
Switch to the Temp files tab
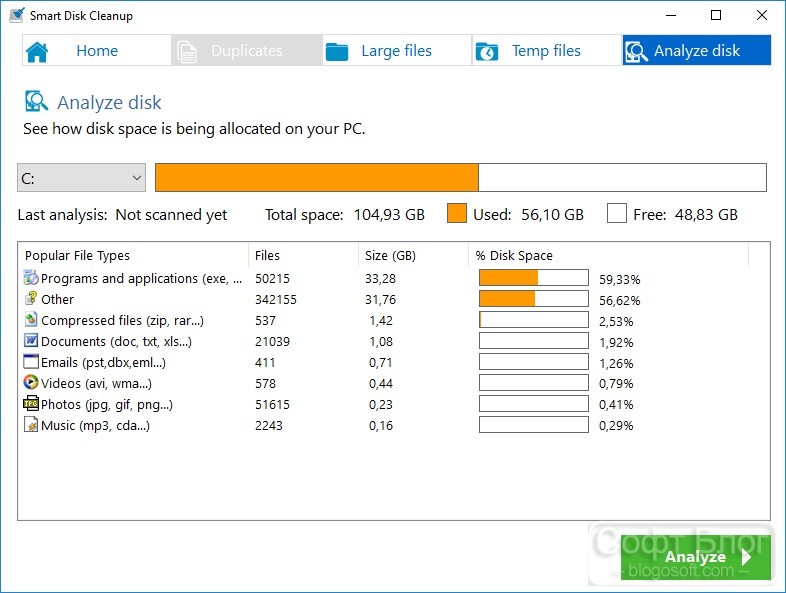tap(546, 51)
